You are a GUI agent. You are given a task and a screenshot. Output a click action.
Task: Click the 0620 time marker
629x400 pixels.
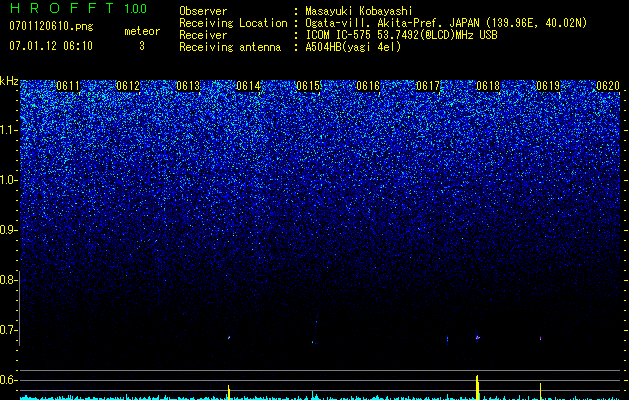click(x=608, y=86)
